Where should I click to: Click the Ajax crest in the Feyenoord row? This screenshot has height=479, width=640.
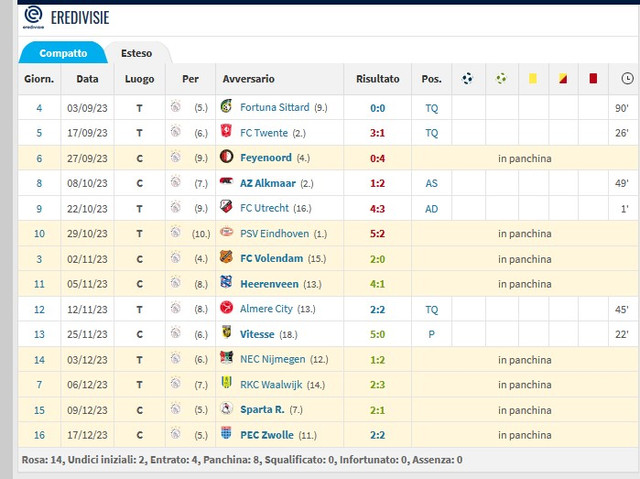[176, 157]
